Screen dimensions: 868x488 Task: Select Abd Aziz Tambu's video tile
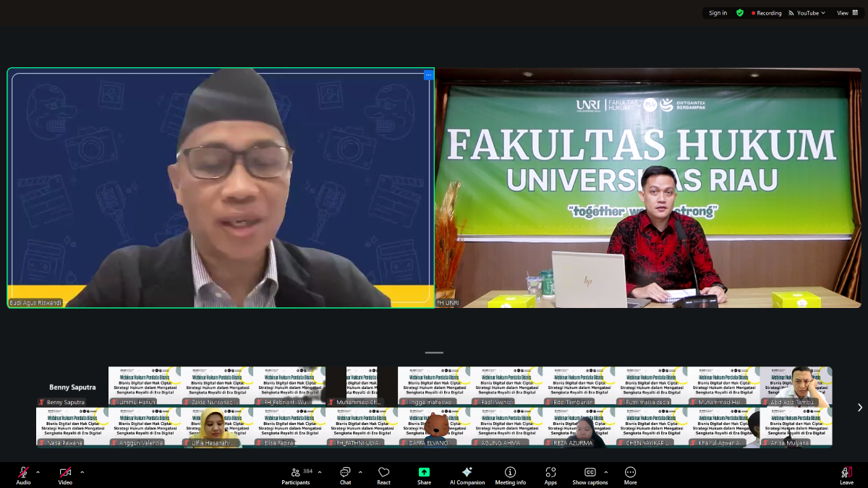pyautogui.click(x=796, y=387)
